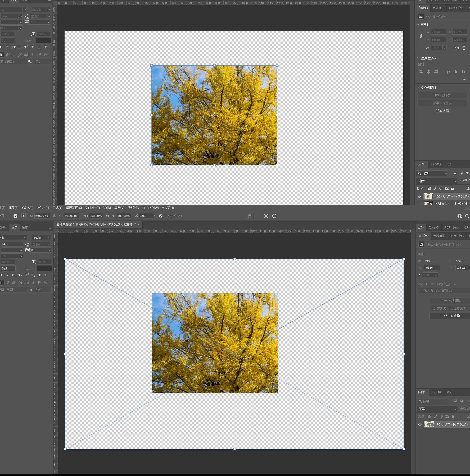The height and width of the screenshot is (476, 470).
Task: Filter pixel layers in upper レイヤー panel
Action: tap(455, 173)
